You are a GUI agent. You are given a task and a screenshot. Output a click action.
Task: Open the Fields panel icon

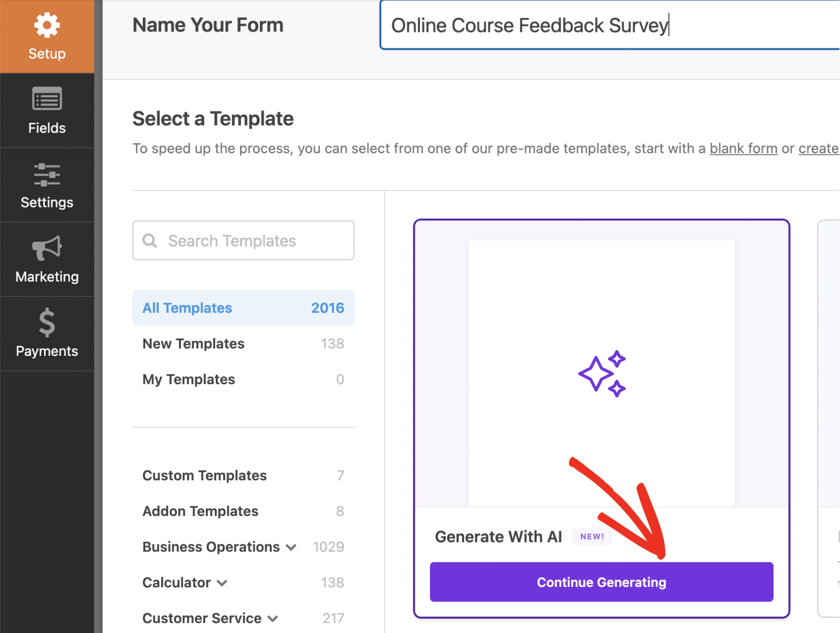coord(47,99)
